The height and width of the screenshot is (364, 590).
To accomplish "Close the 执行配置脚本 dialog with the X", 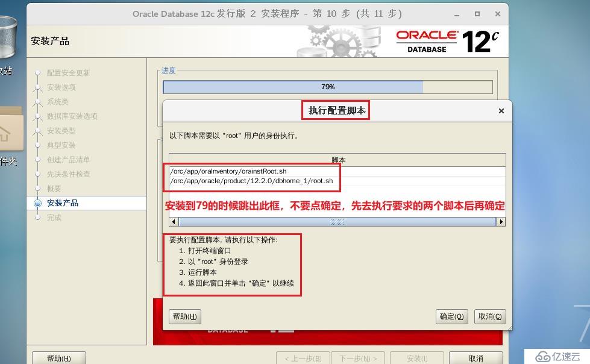I will [501, 111].
